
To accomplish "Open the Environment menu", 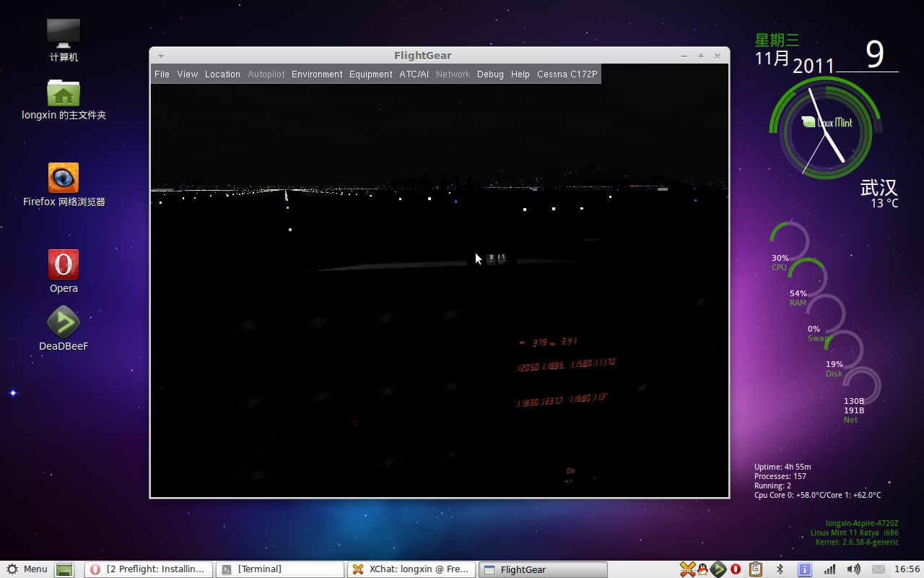I will coord(317,74).
